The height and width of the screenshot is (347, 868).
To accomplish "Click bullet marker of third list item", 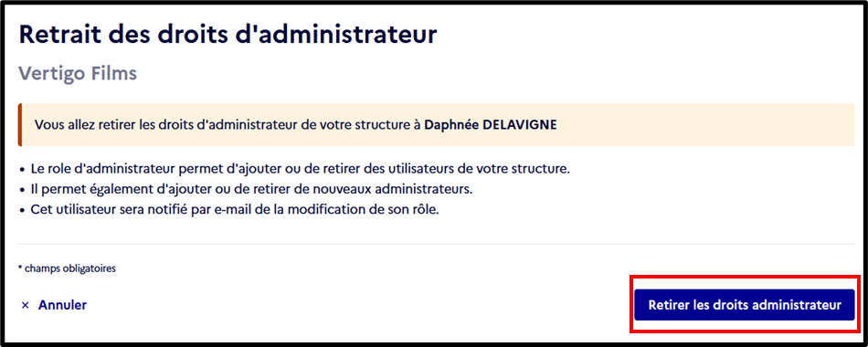I will (x=22, y=211).
